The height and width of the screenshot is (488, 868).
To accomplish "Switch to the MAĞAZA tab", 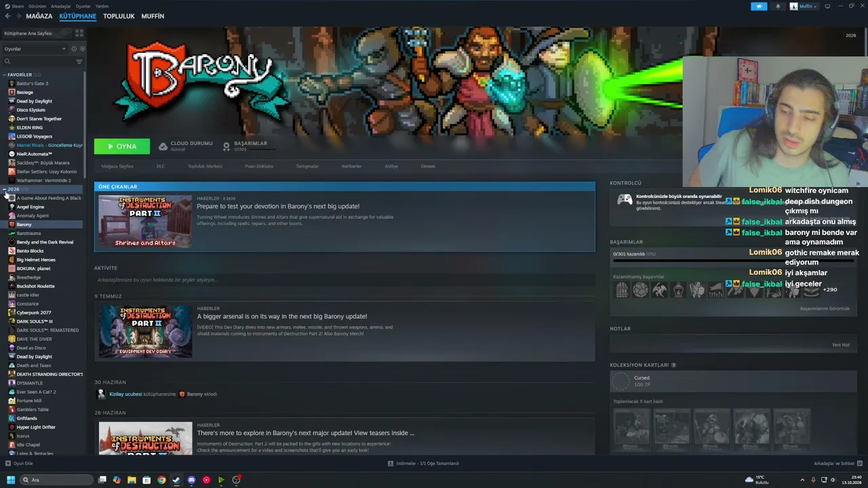I will click(x=39, y=16).
